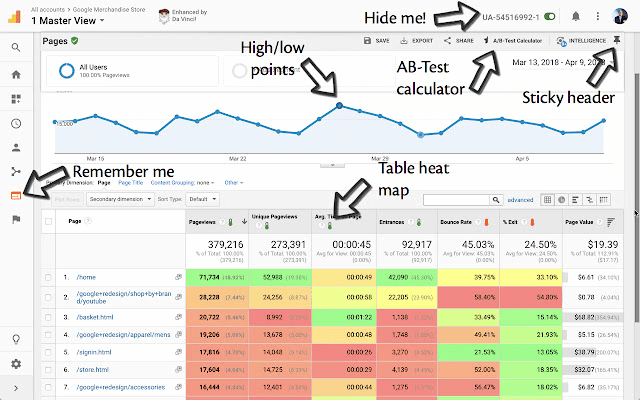Switch primary dimension to Page Title
The height and width of the screenshot is (400, 640).
pos(131,183)
